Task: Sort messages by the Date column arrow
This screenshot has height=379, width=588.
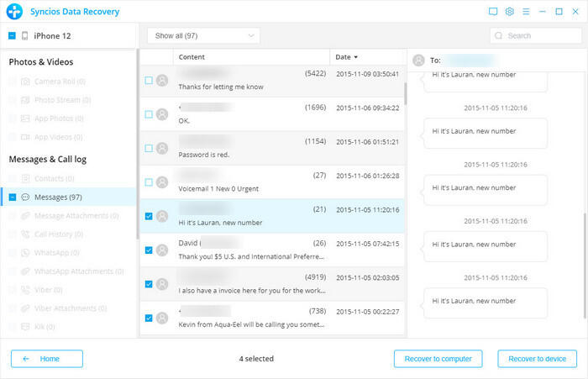Action: point(355,57)
